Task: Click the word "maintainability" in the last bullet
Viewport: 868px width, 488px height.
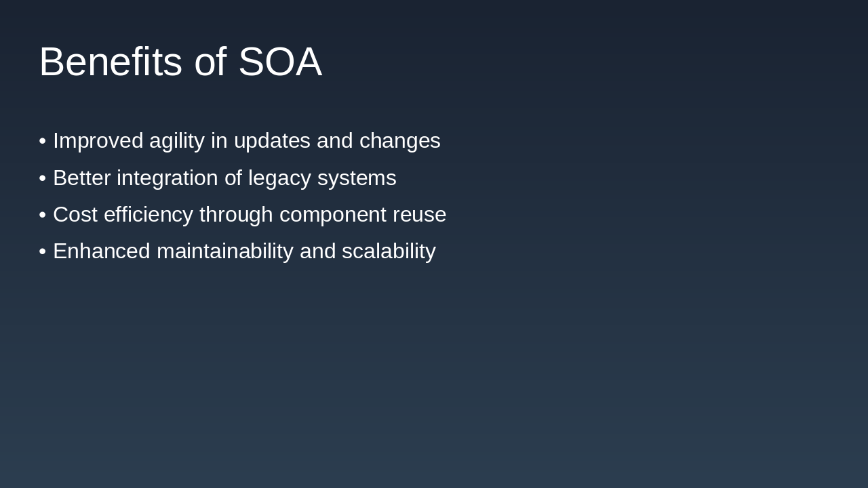Action: click(224, 251)
